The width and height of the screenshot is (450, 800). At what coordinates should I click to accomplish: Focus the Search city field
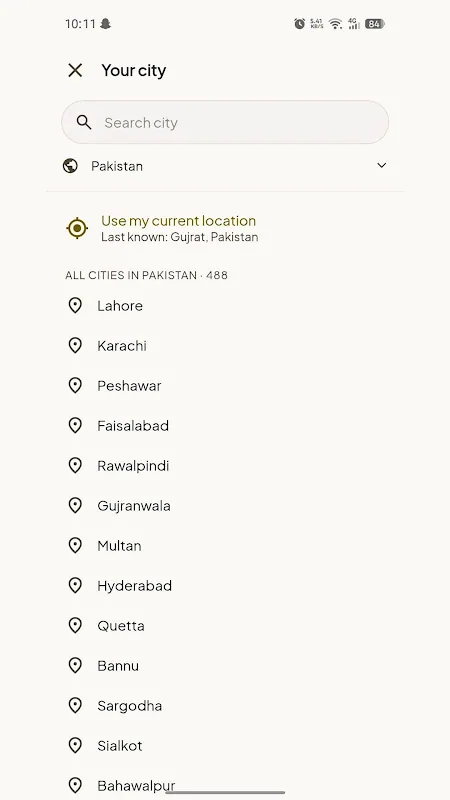[225, 122]
